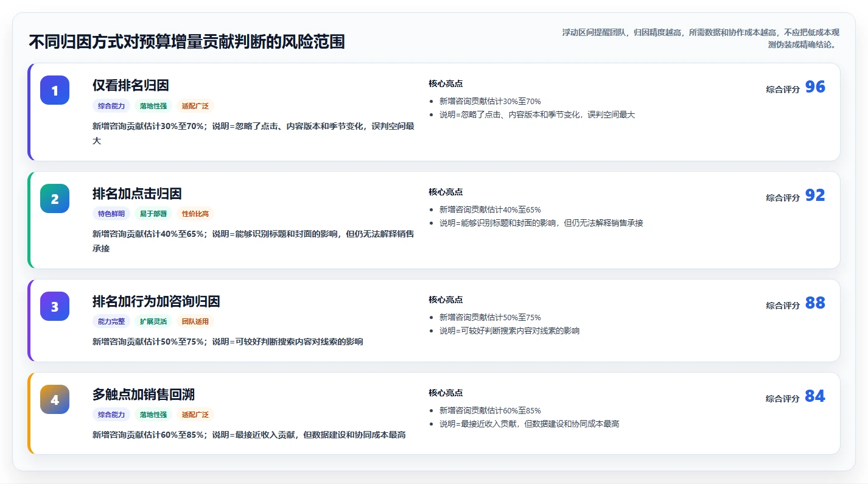Image resolution: width=868 pixels, height=484 pixels.
Task: Click bullet 说明=能够识别标题和封面的影响
Action: click(x=541, y=223)
